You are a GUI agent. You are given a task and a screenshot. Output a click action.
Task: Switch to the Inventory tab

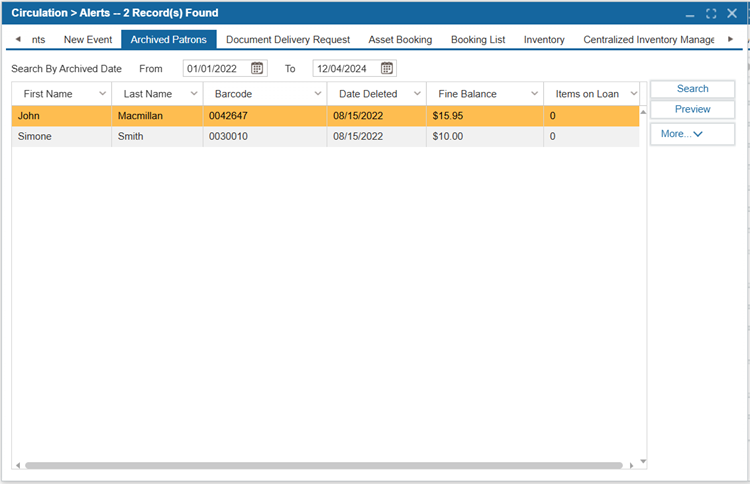[544, 40]
